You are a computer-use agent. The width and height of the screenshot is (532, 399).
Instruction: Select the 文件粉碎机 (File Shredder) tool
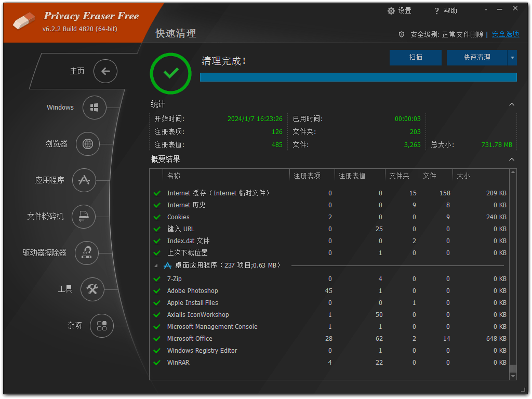tap(83, 217)
